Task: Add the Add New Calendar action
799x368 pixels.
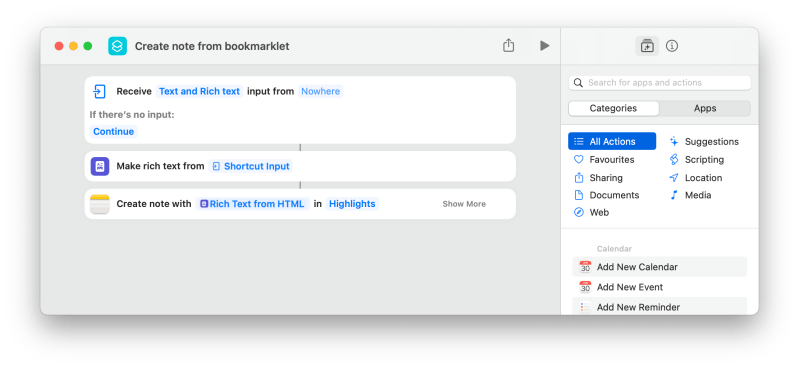Action: (x=659, y=267)
